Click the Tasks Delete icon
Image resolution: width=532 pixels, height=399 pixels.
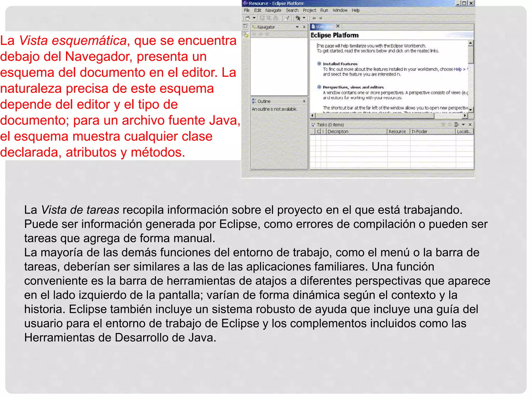point(450,125)
